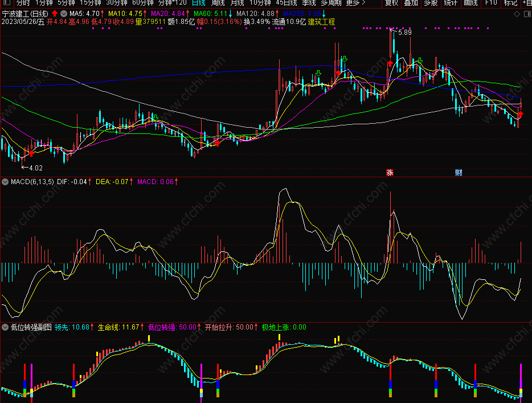Open the 低位转强副图 indicator dropdown arrow

pos(5,327)
